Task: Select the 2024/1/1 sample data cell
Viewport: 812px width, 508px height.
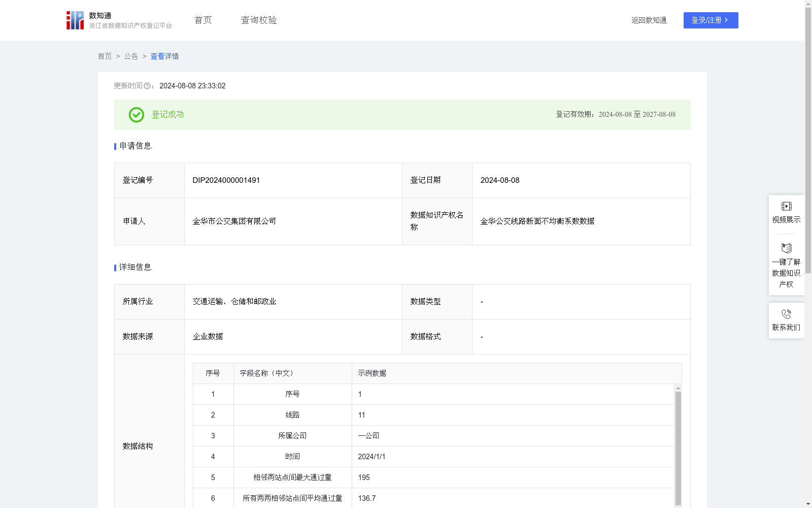Action: (513, 457)
